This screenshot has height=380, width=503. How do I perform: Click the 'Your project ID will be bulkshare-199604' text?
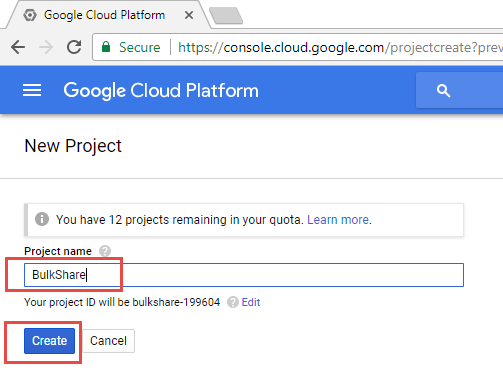click(122, 302)
